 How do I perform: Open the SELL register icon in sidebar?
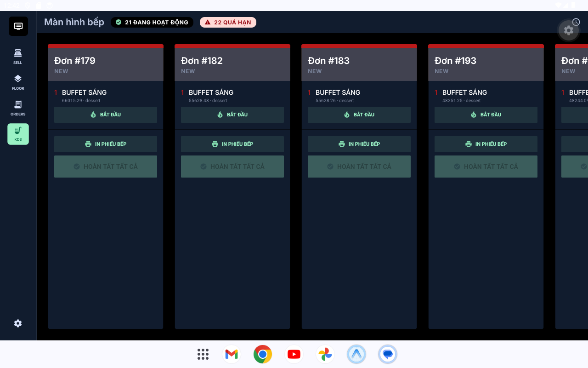18,56
